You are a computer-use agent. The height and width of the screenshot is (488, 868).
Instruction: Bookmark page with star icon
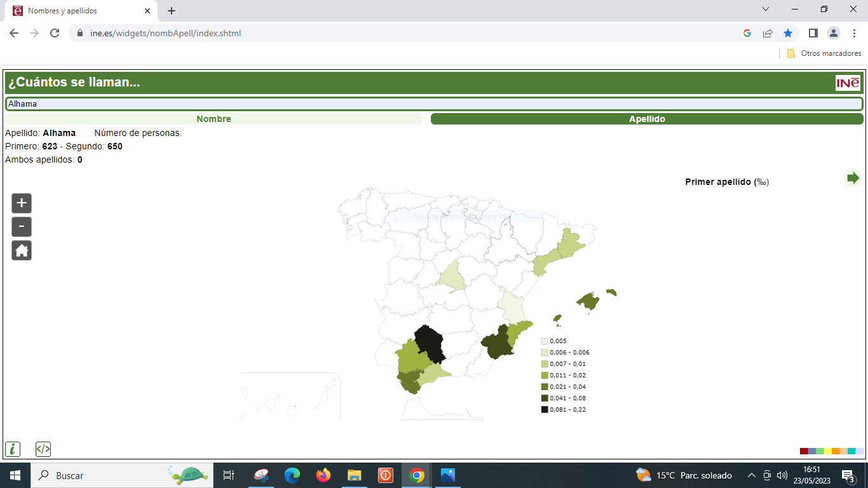tap(788, 33)
